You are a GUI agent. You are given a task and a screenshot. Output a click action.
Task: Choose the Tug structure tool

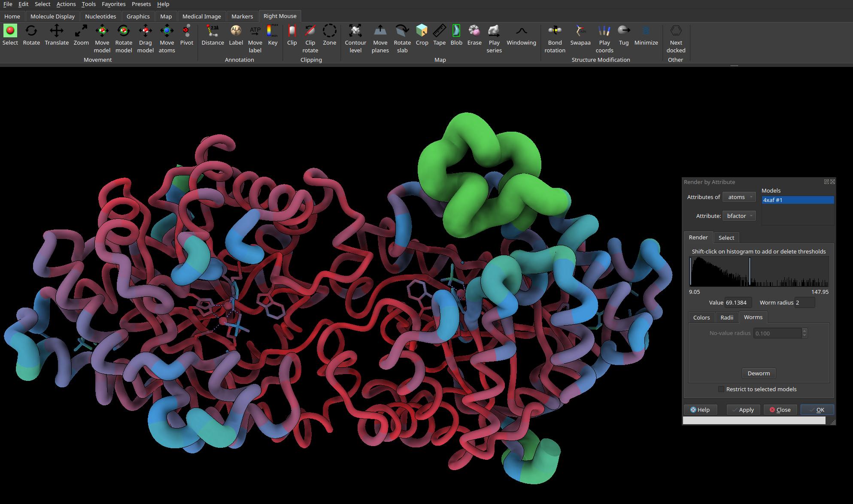pyautogui.click(x=624, y=35)
